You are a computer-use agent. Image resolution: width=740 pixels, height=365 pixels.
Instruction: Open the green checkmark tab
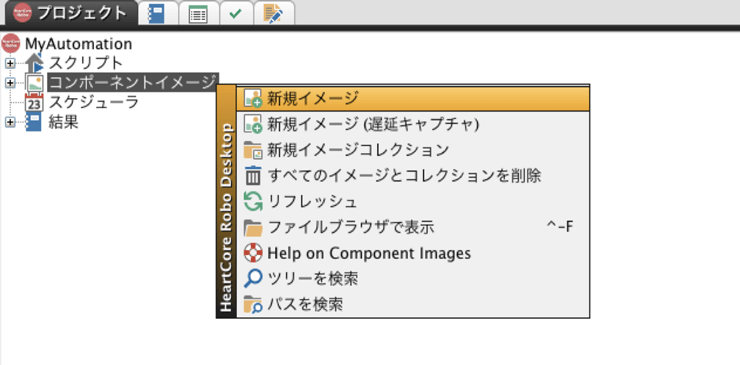[x=236, y=13]
